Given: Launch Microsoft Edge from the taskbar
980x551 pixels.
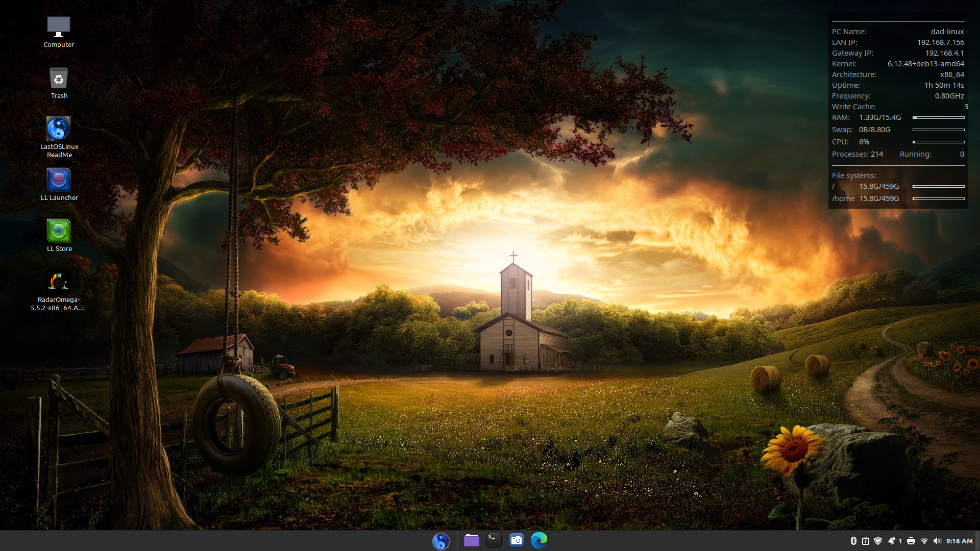Looking at the screenshot, I should [538, 541].
